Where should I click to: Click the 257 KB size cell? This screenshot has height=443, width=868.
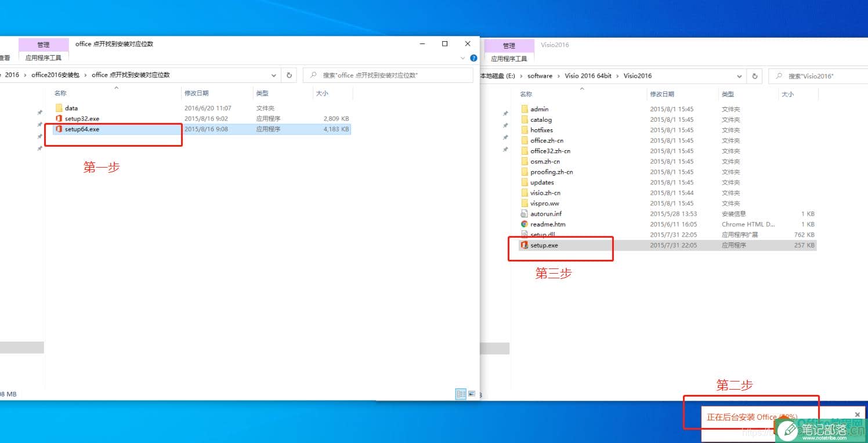(x=804, y=245)
